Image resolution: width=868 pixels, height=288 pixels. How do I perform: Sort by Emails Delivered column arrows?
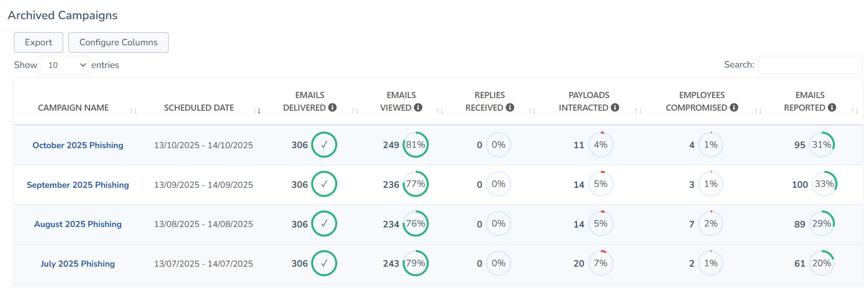point(355,111)
